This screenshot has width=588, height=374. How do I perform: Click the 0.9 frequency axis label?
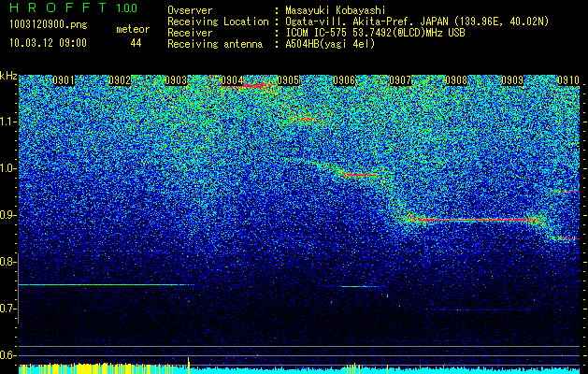[x=7, y=215]
